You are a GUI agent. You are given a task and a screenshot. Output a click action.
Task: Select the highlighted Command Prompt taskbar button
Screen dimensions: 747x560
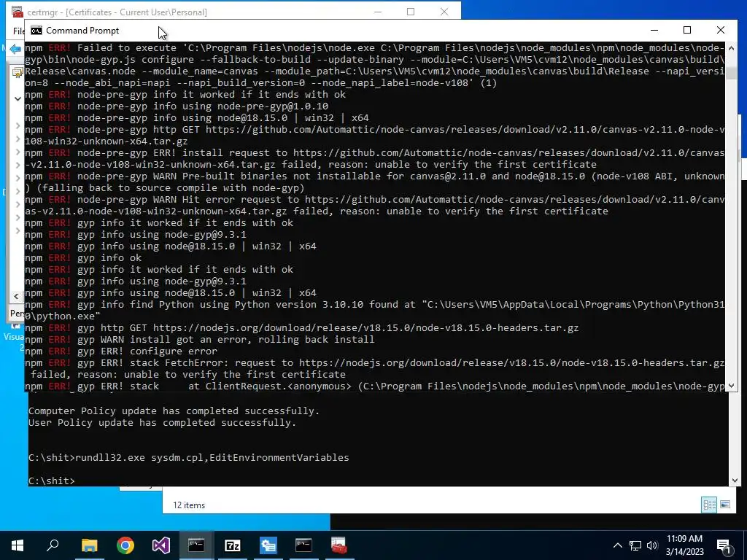[x=196, y=545]
